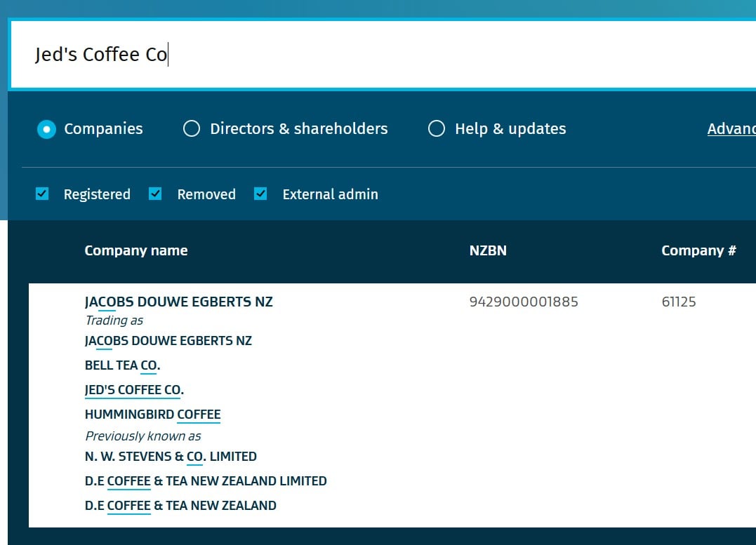756x545 pixels.
Task: Open the Advanced search link
Action: (x=731, y=128)
